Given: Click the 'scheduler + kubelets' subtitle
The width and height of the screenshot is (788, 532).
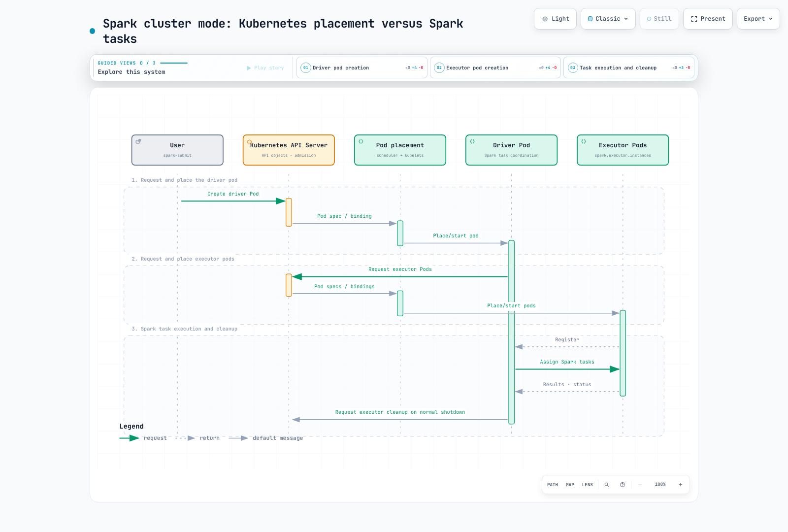Looking at the screenshot, I should (400, 156).
